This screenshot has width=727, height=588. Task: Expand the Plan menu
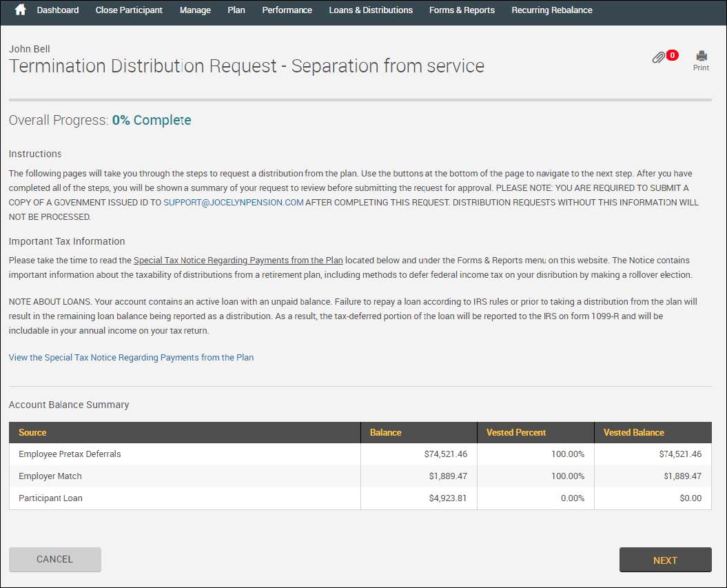tap(236, 10)
